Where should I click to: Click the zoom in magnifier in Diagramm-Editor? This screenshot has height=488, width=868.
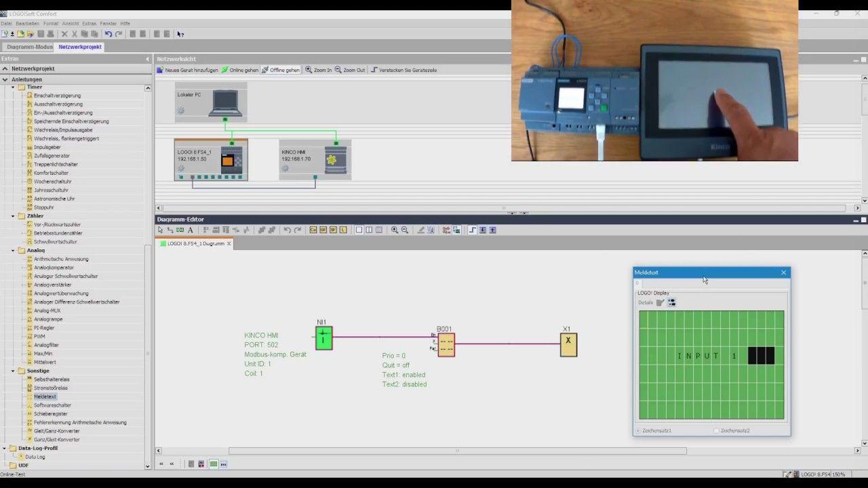click(395, 230)
